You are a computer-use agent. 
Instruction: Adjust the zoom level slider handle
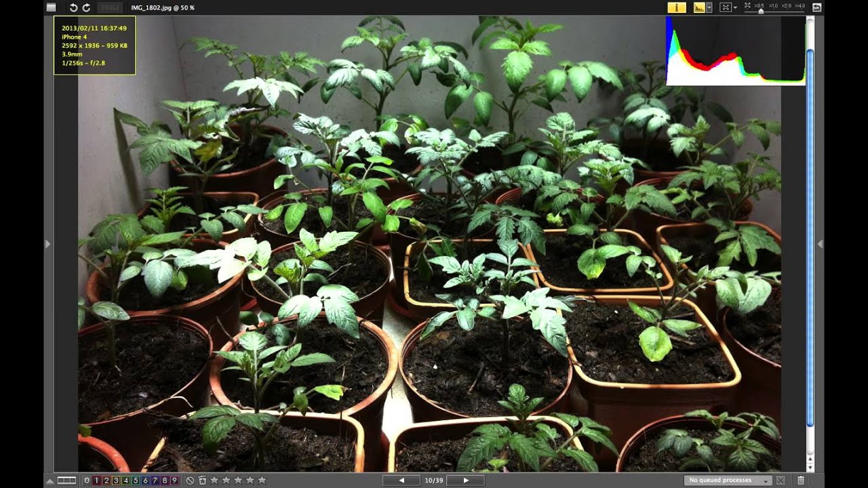[x=761, y=12]
